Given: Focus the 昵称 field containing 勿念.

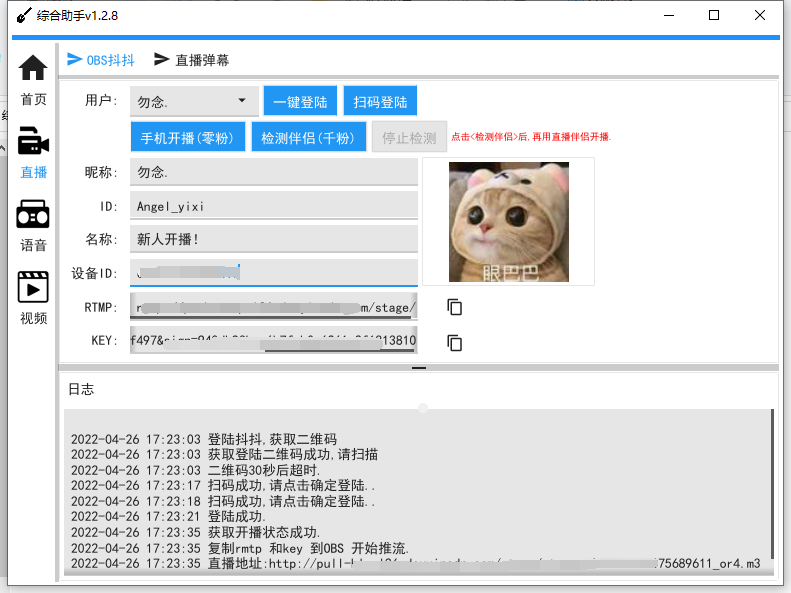Looking at the screenshot, I should [x=274, y=172].
